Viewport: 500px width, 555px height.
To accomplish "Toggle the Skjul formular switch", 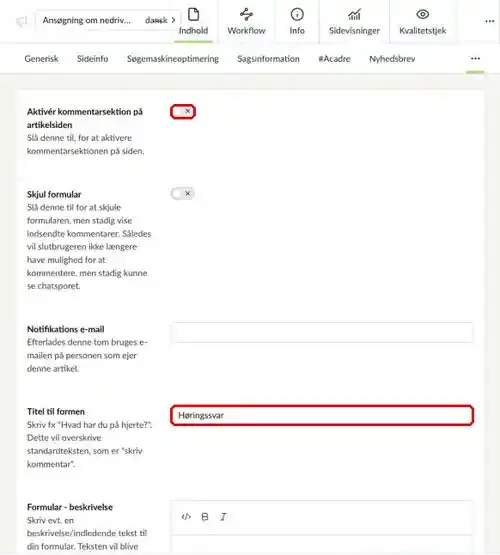I will (183, 194).
